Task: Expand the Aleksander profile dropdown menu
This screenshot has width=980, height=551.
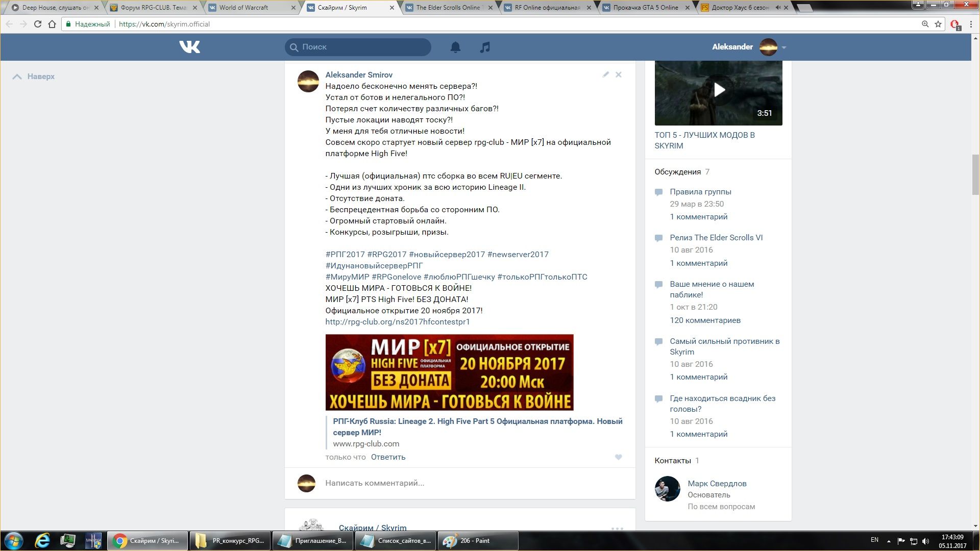Action: tap(784, 47)
